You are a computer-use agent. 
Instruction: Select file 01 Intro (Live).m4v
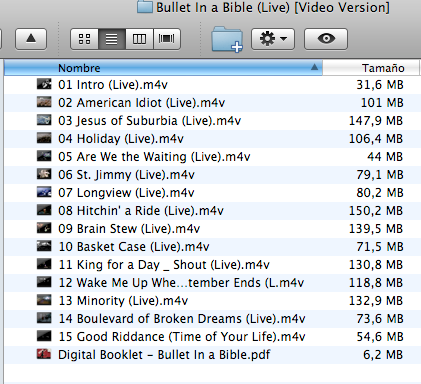(113, 85)
